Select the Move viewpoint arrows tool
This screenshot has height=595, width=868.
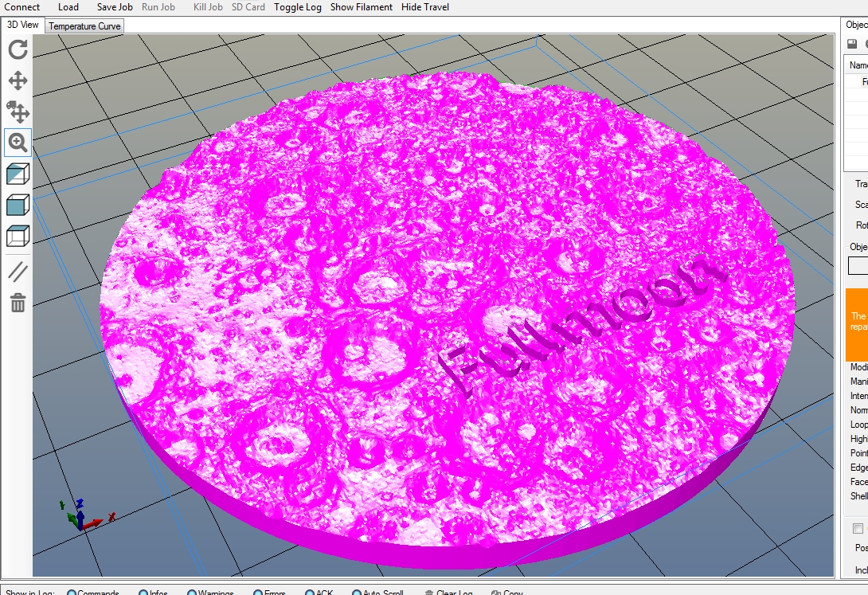(18, 80)
